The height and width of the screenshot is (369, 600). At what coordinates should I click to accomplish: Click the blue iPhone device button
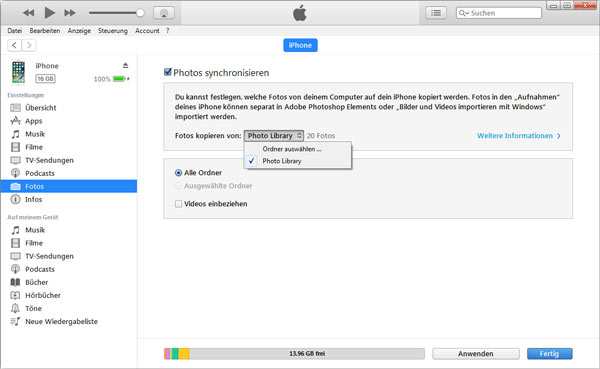(x=300, y=45)
